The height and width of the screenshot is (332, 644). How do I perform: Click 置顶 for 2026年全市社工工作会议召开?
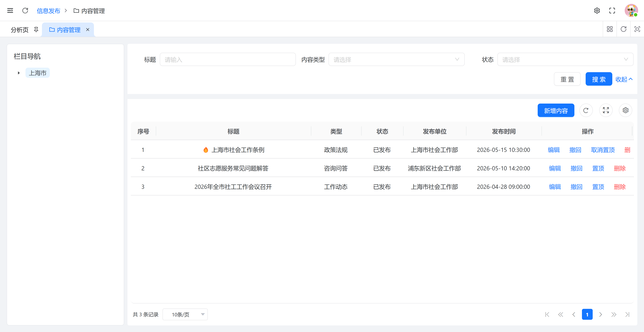(598, 187)
